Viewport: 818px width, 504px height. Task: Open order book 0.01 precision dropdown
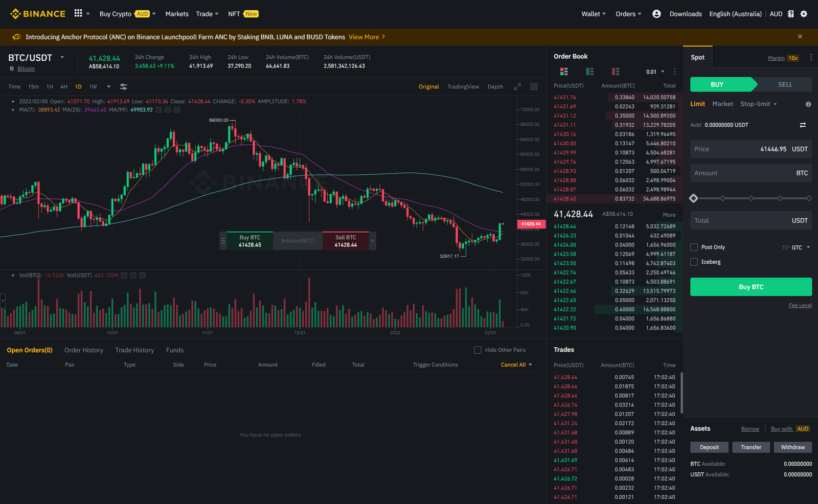[x=655, y=72]
